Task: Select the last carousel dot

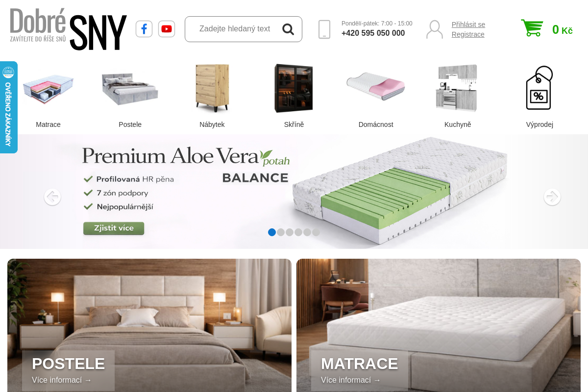Action: (x=316, y=232)
